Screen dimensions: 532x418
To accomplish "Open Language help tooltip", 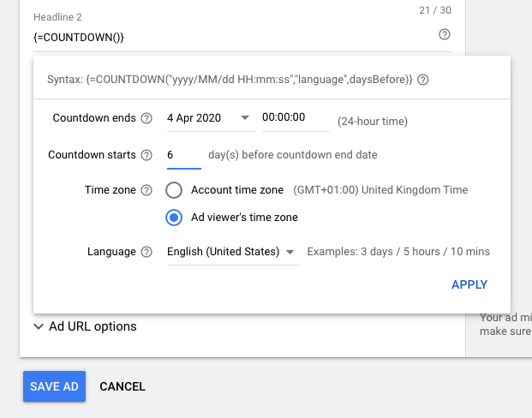I will [x=146, y=252].
